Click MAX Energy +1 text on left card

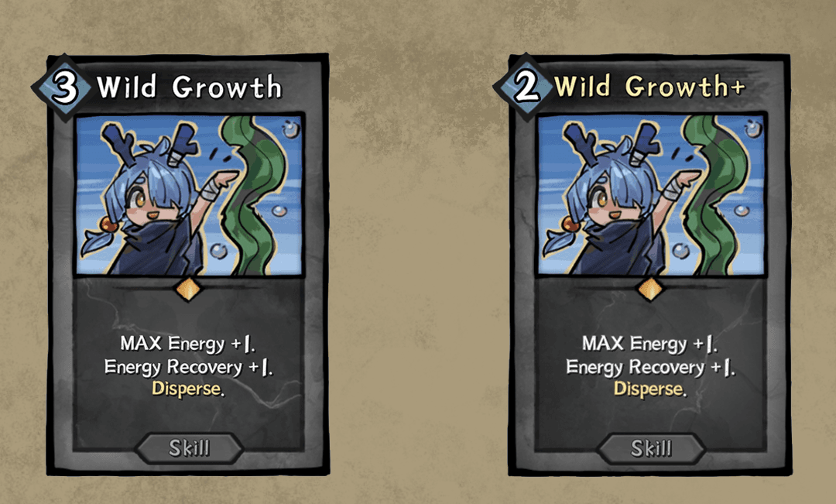point(187,344)
